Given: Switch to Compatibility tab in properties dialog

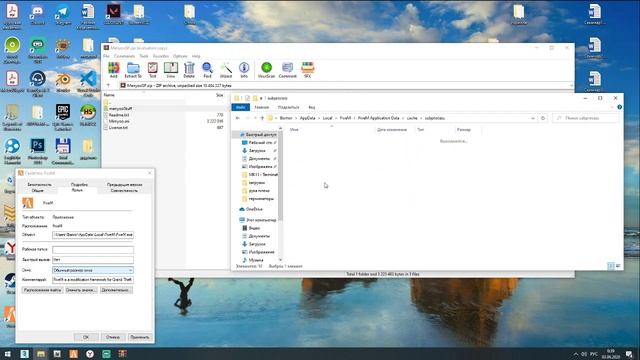Looking at the screenshot, I should [x=124, y=190].
